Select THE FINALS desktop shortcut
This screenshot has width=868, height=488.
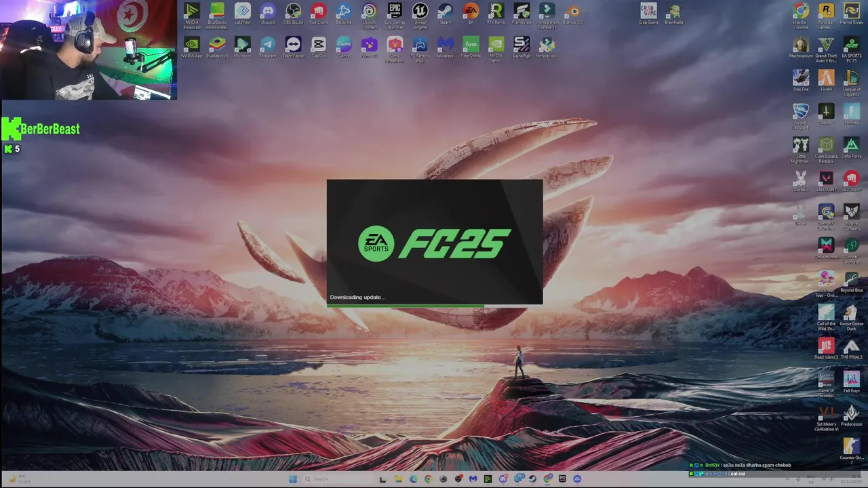point(851,349)
